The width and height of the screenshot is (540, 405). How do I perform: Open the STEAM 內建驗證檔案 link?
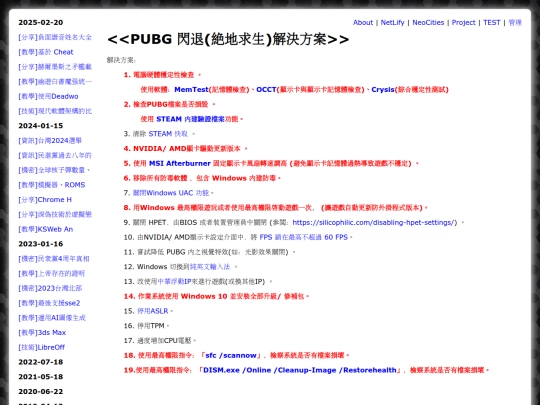point(190,119)
